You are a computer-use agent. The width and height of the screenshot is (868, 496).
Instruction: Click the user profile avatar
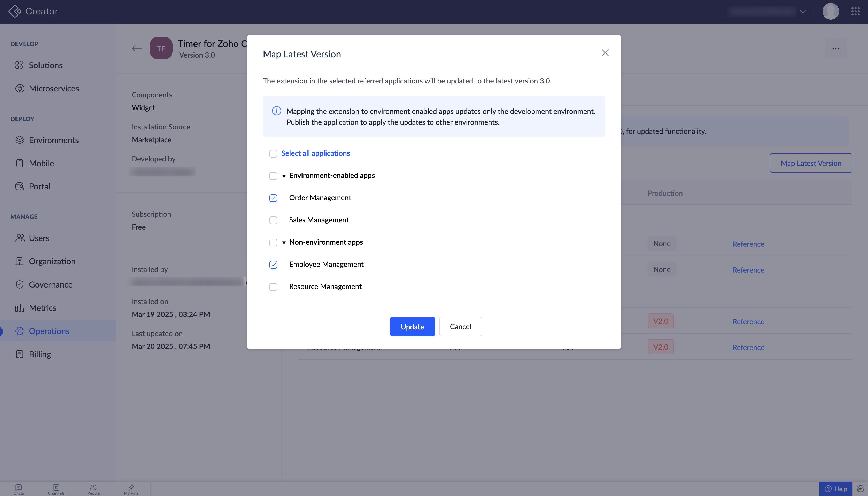pyautogui.click(x=830, y=11)
